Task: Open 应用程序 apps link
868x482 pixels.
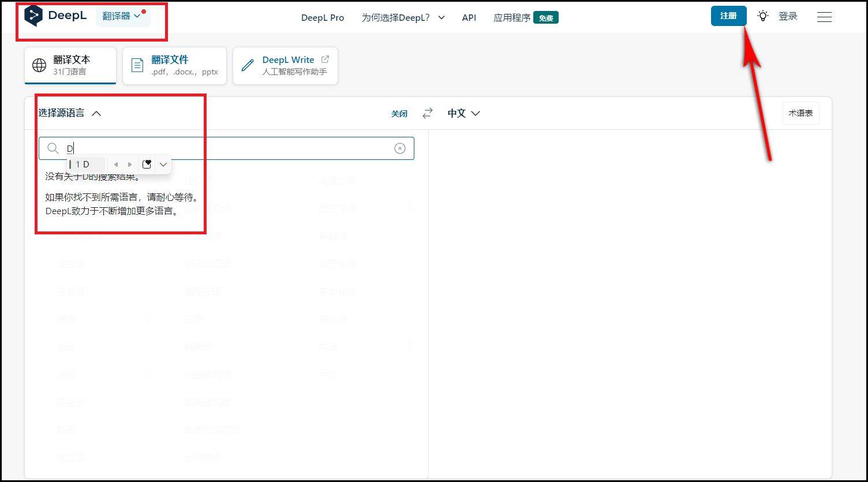Action: pyautogui.click(x=526, y=18)
